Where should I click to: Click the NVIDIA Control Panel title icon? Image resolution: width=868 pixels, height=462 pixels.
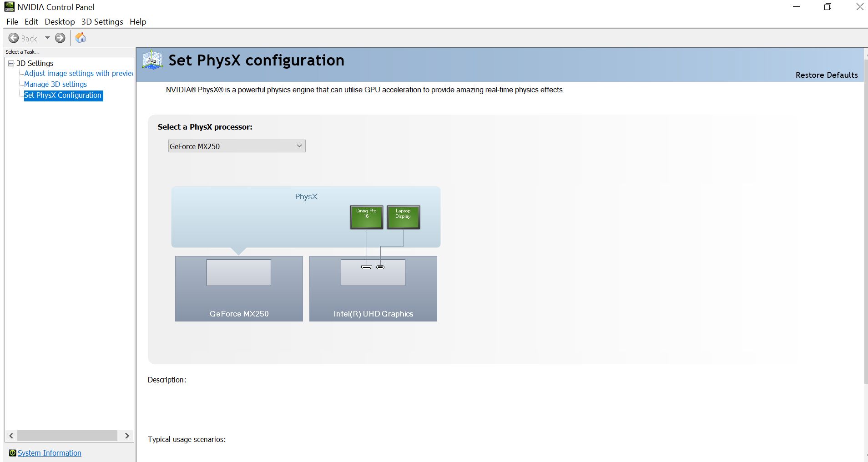coord(9,7)
